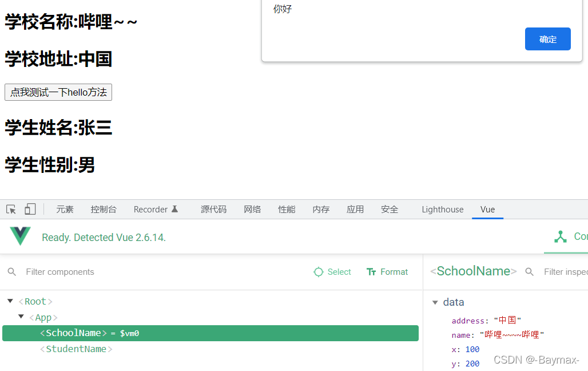
Task: Click the inspect element cursor icon
Action: 10,209
